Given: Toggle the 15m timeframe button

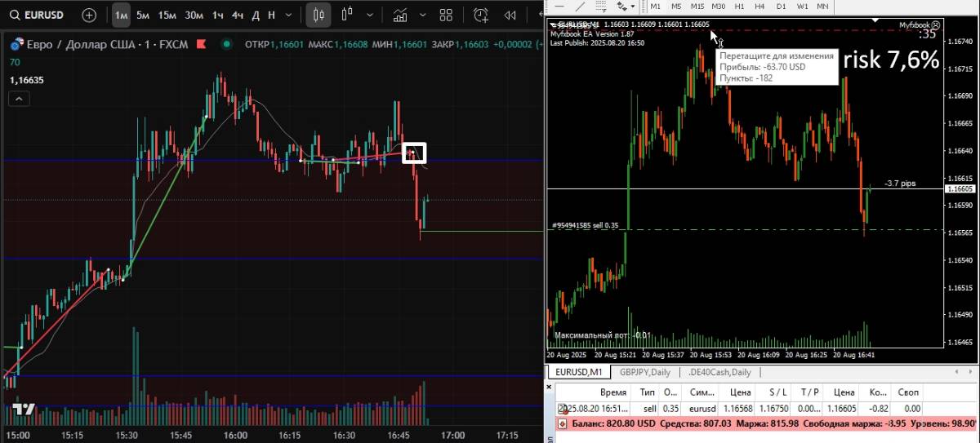Looking at the screenshot, I should tap(167, 15).
